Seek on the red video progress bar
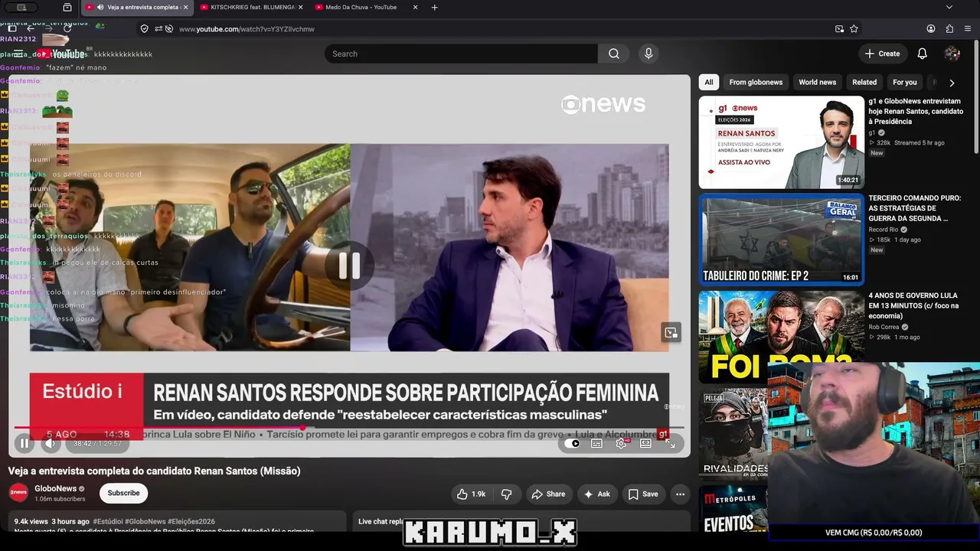Image resolution: width=980 pixels, height=551 pixels. (348, 427)
